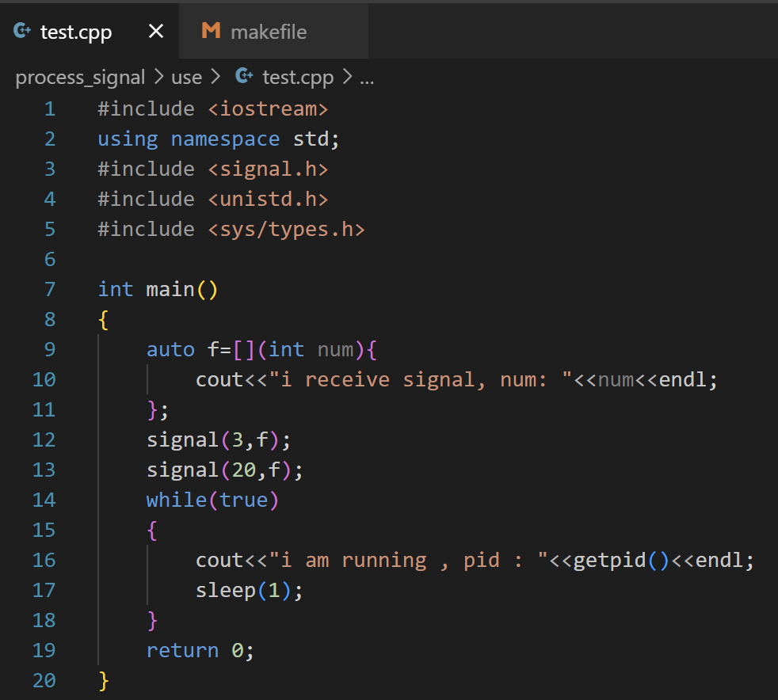Close the test.cpp tab
This screenshot has height=700, width=778.
(156, 32)
